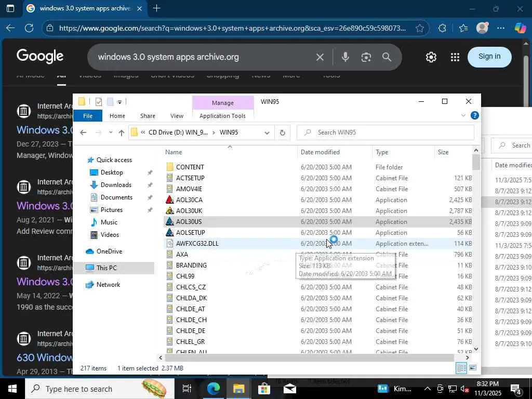Screen dimensions: 532x399
Task: Select the BRANDING file row
Action: [319, 265]
